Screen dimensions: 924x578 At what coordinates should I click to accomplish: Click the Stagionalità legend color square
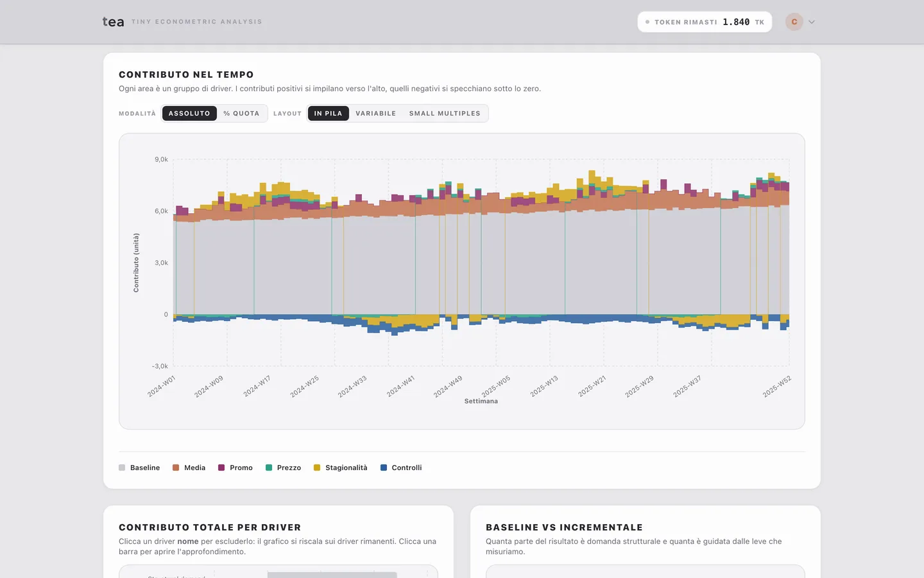click(317, 468)
